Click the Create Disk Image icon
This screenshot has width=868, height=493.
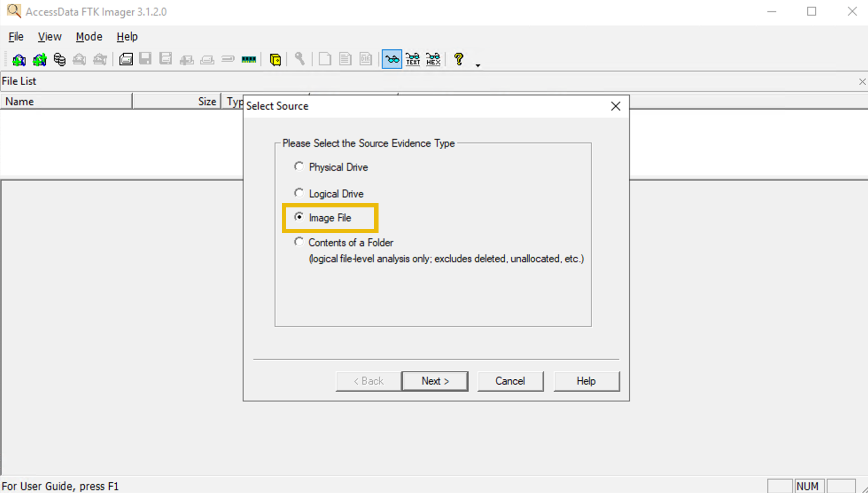[x=126, y=59]
